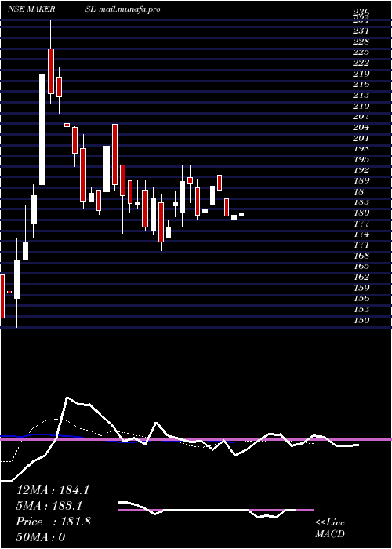Click the 198 price axis label

tap(361, 149)
